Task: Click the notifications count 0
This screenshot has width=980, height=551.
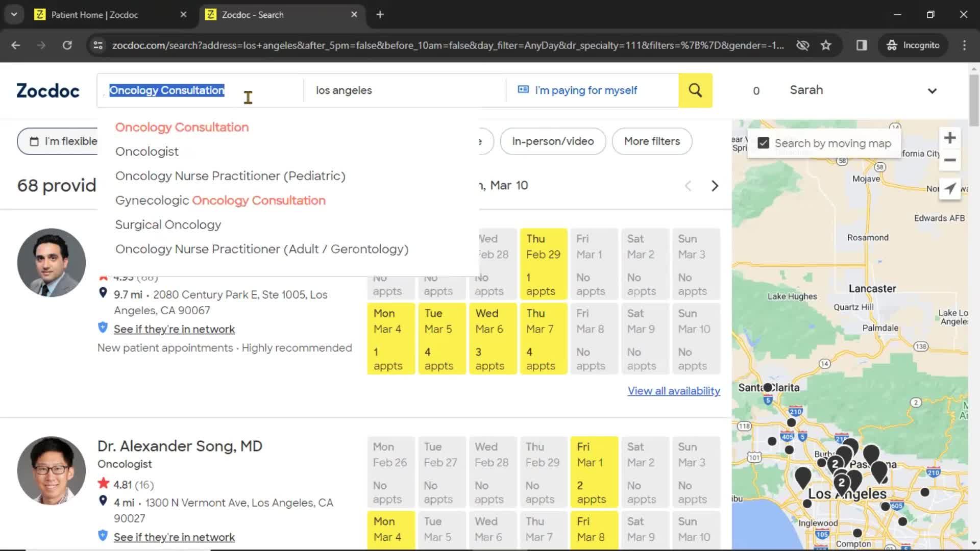Action: 756,91
